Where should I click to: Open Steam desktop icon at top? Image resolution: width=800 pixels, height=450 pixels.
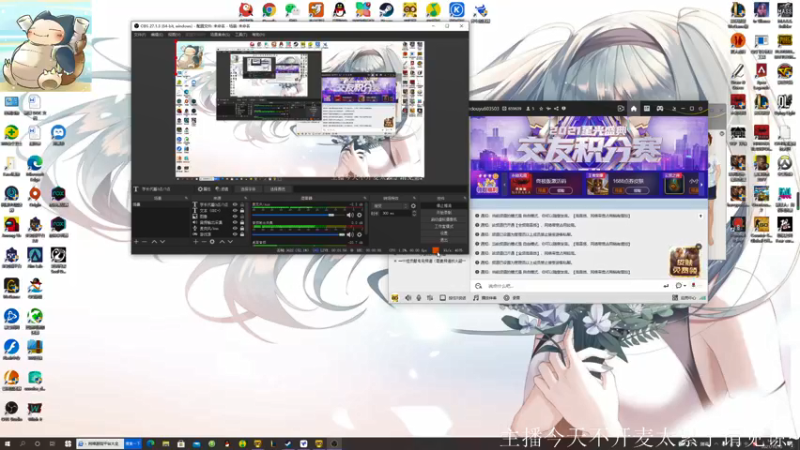click(x=386, y=10)
